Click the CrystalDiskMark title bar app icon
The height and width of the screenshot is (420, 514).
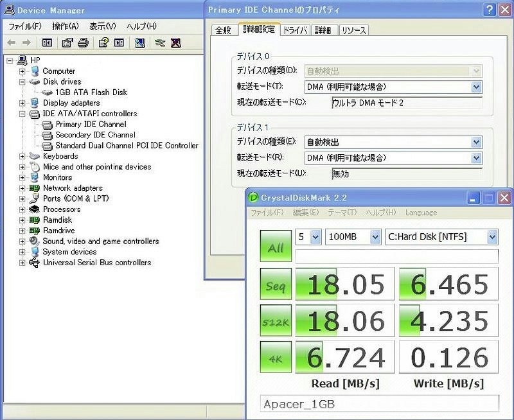(253, 198)
